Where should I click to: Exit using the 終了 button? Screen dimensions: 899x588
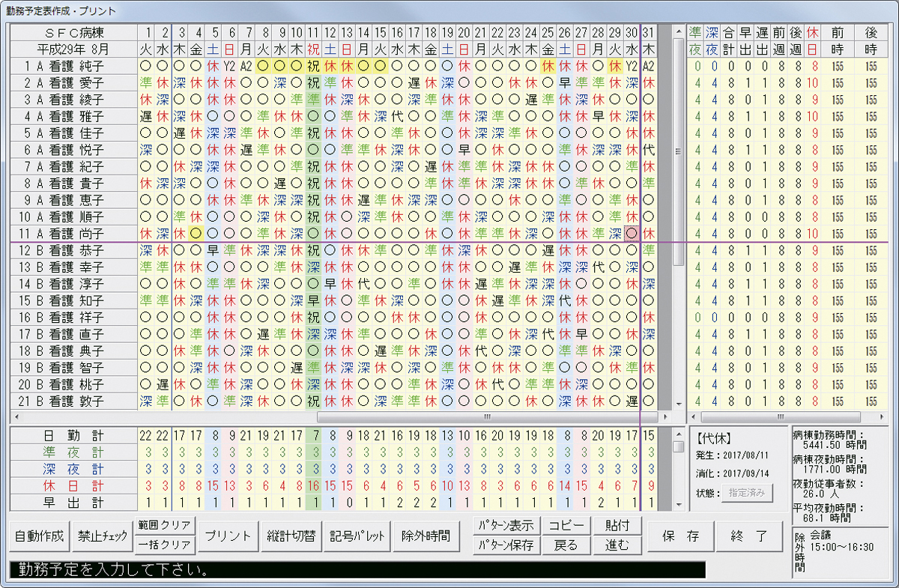(x=751, y=536)
